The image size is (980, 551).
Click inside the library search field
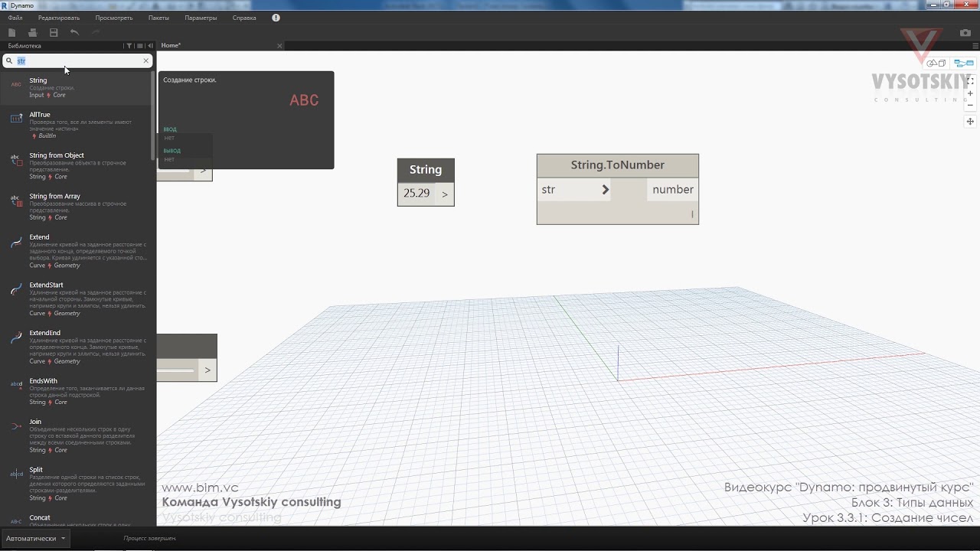[x=78, y=60]
